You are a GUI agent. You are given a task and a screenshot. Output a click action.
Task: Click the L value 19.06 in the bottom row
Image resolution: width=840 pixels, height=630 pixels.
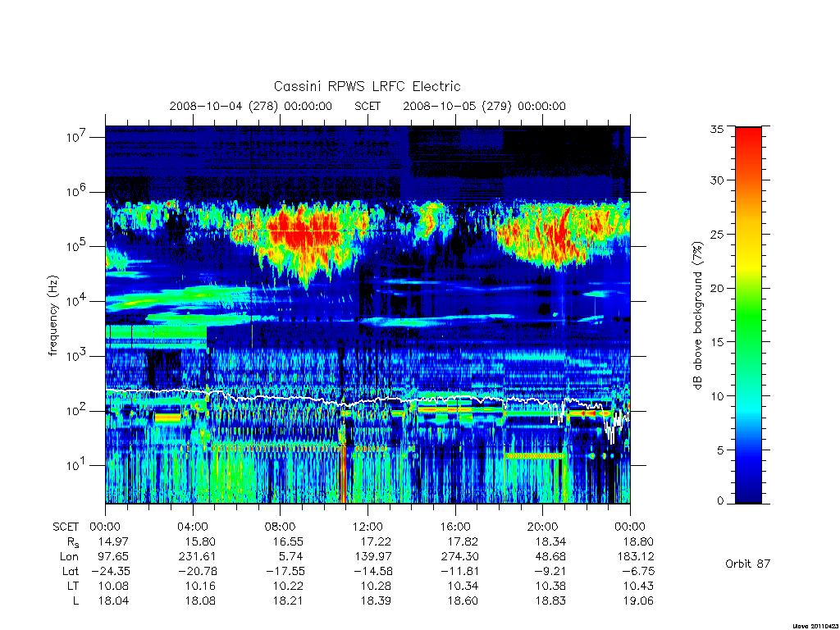[638, 600]
